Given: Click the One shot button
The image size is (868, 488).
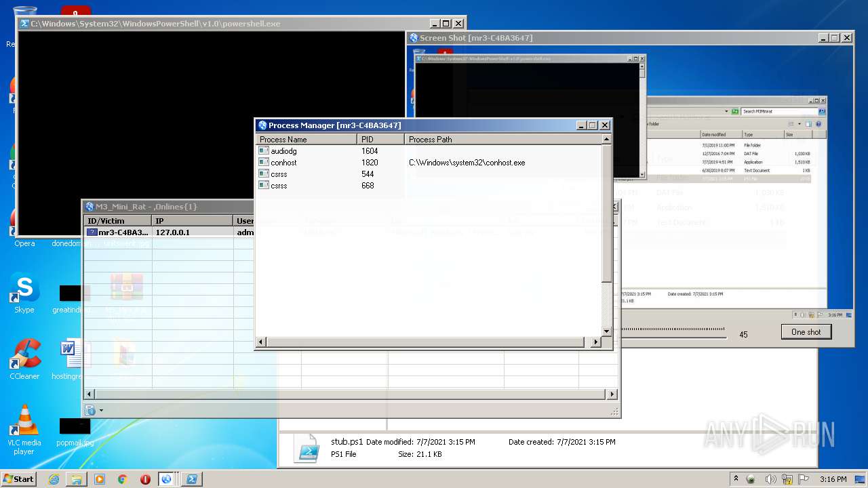Looking at the screenshot, I should click(806, 332).
